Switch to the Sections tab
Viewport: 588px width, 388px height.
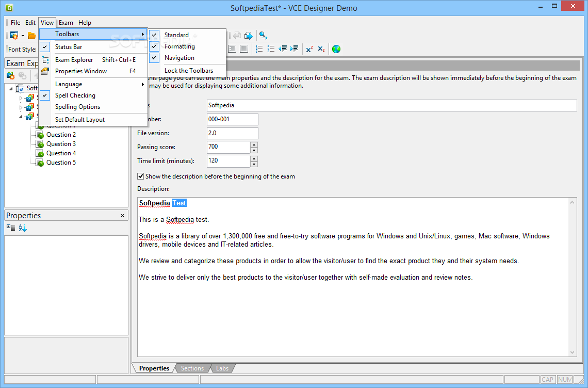click(192, 368)
